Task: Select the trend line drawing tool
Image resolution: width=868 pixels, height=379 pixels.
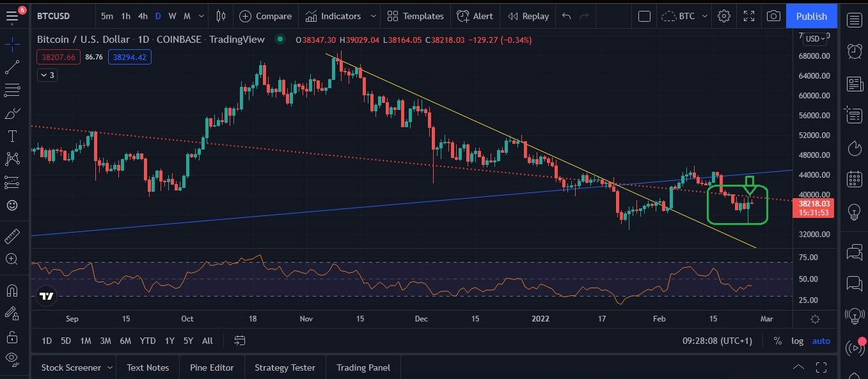Action: (12, 67)
